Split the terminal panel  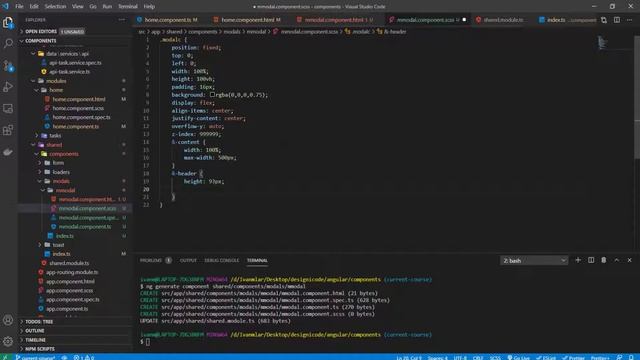point(591,260)
